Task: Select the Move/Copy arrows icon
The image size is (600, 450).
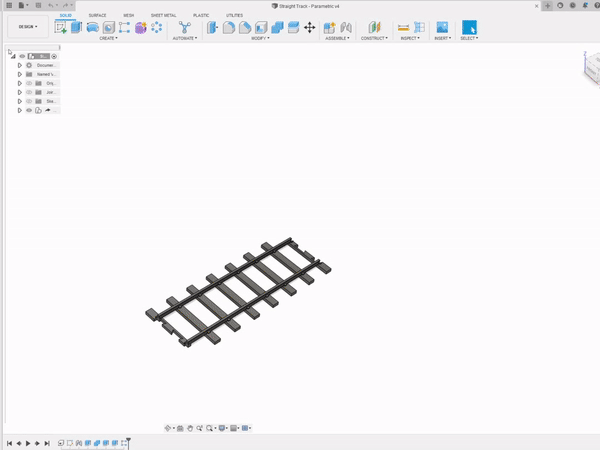Action: coord(310,28)
